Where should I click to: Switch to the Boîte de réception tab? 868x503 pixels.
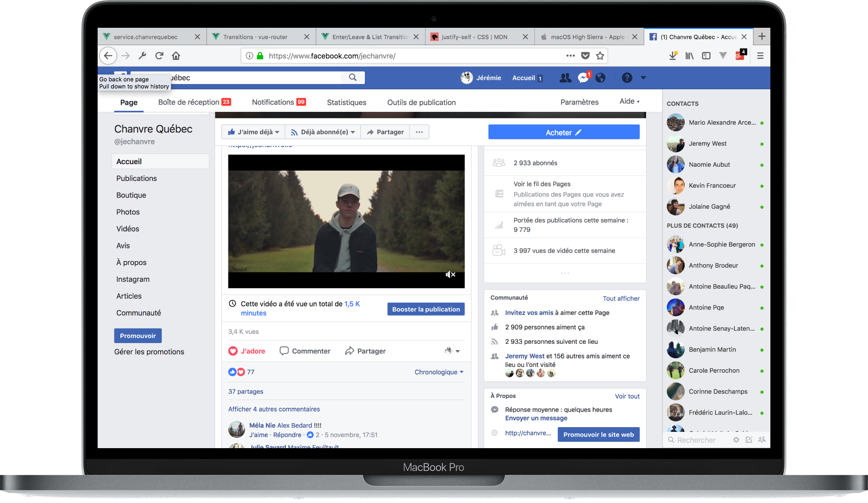[x=194, y=102]
